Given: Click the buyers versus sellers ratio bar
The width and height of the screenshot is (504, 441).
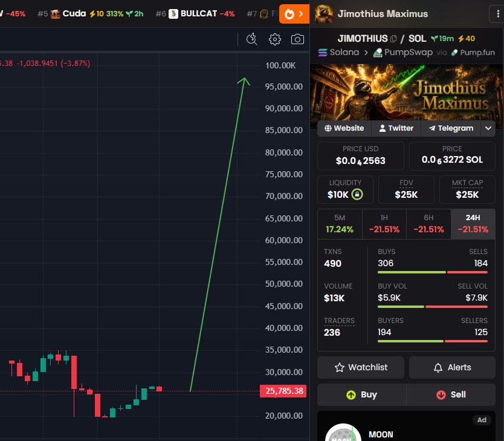Looking at the screenshot, I should pos(433,341).
